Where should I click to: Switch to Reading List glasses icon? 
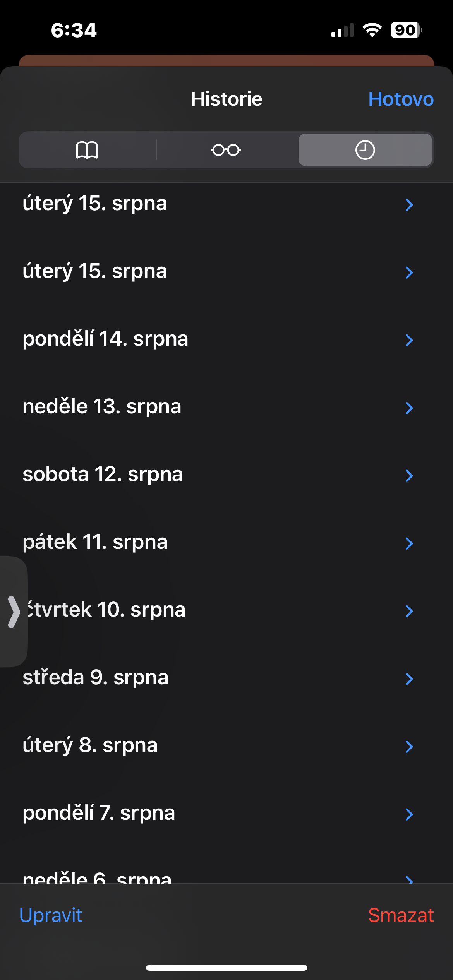point(226,150)
